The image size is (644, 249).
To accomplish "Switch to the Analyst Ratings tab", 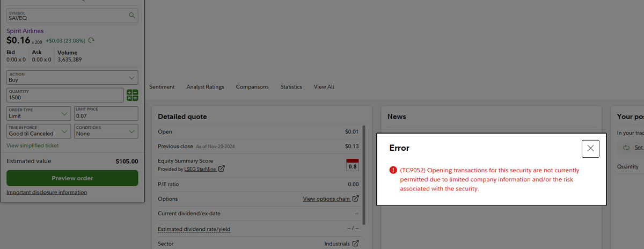I will point(205,87).
